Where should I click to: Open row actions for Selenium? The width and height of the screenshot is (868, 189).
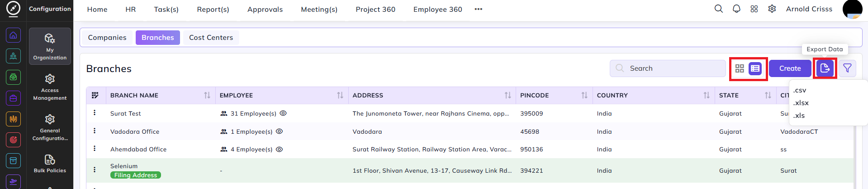click(95, 170)
